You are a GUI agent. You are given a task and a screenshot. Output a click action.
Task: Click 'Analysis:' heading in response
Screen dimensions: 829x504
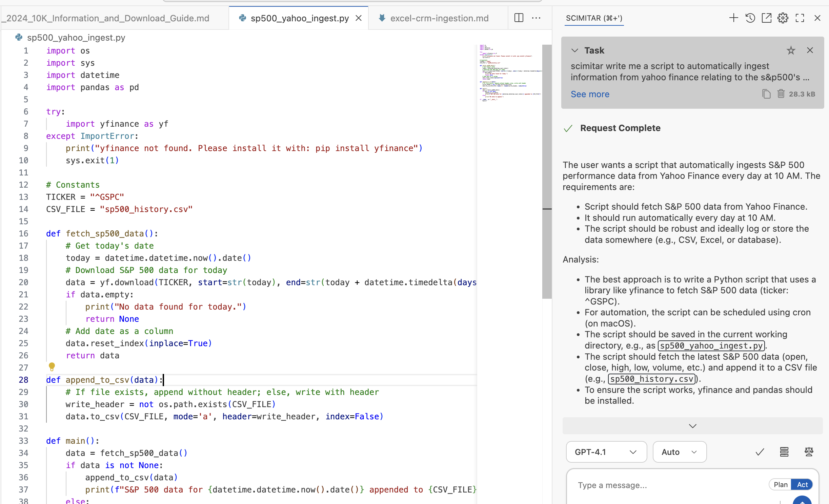click(581, 259)
